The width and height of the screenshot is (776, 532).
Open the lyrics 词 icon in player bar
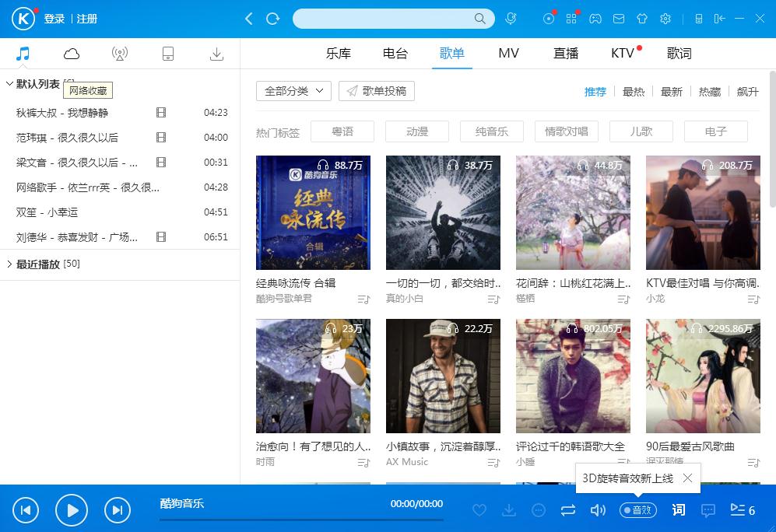point(679,510)
